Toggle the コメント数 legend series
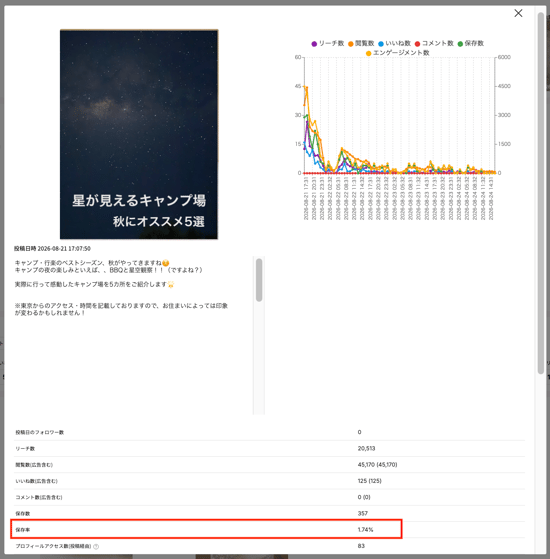This screenshot has height=559, width=550. pos(434,43)
